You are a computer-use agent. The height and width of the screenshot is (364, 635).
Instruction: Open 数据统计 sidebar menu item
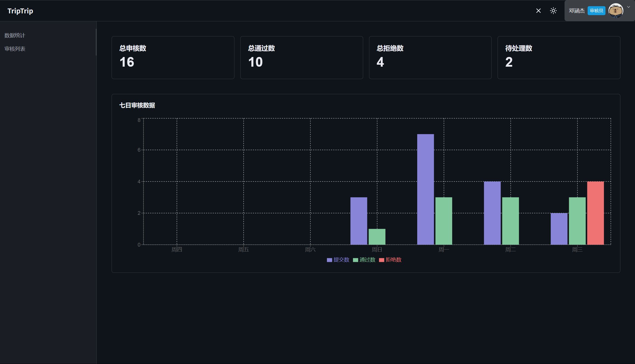tap(15, 35)
